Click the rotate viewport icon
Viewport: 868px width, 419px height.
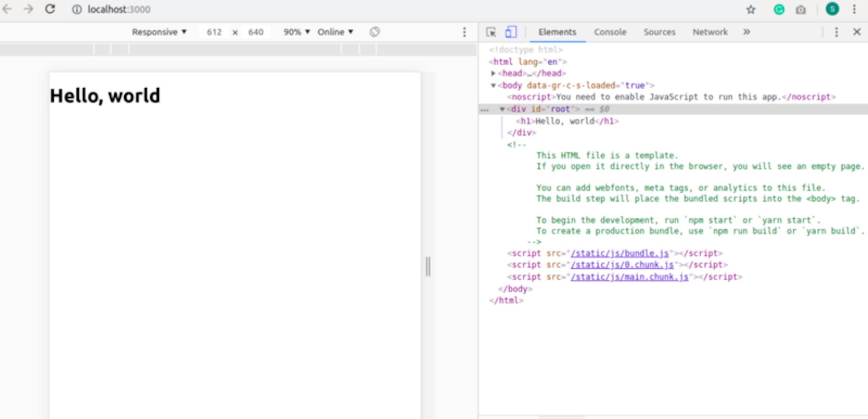[x=374, y=32]
